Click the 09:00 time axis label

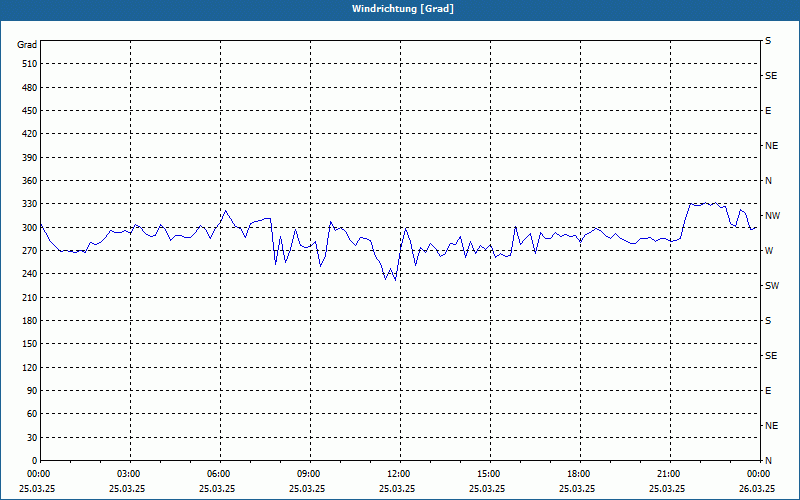308,474
